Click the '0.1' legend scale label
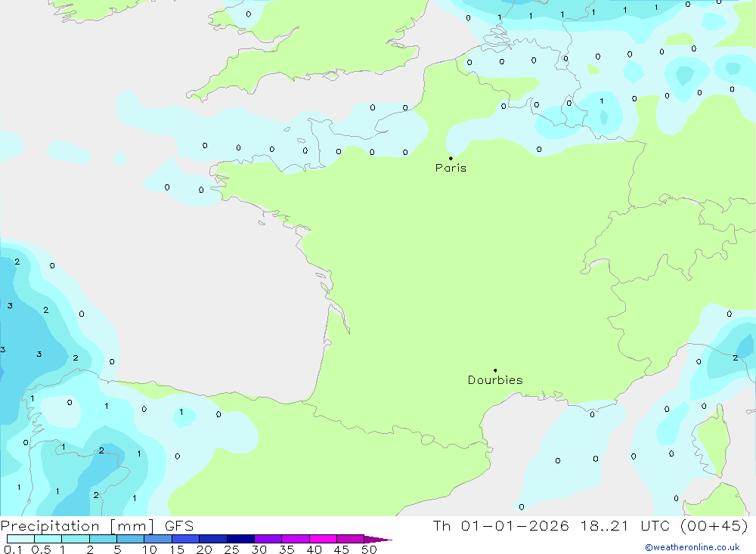The width and height of the screenshot is (756, 554). click(13, 549)
